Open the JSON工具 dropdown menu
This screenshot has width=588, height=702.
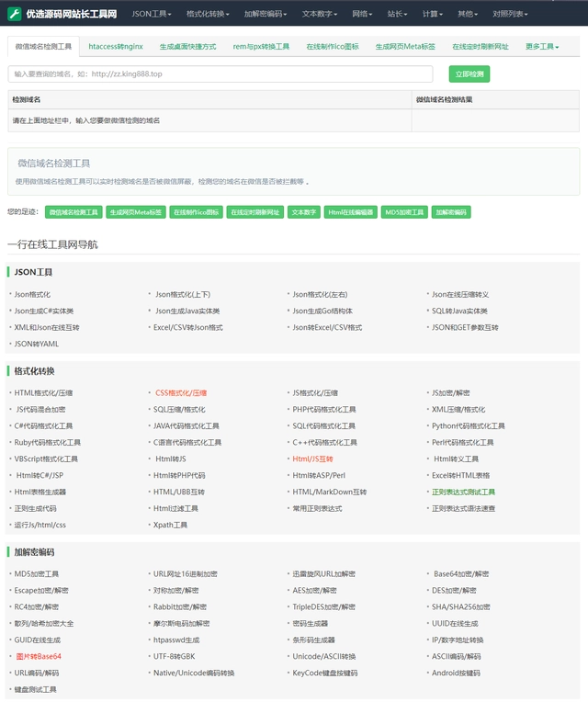tap(152, 15)
